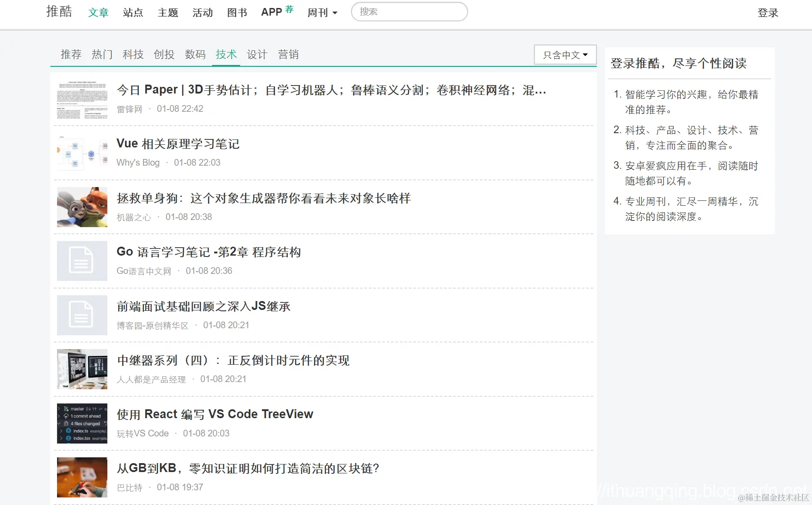
Task: Expand the 周刊 dropdown menu
Action: pyautogui.click(x=322, y=12)
